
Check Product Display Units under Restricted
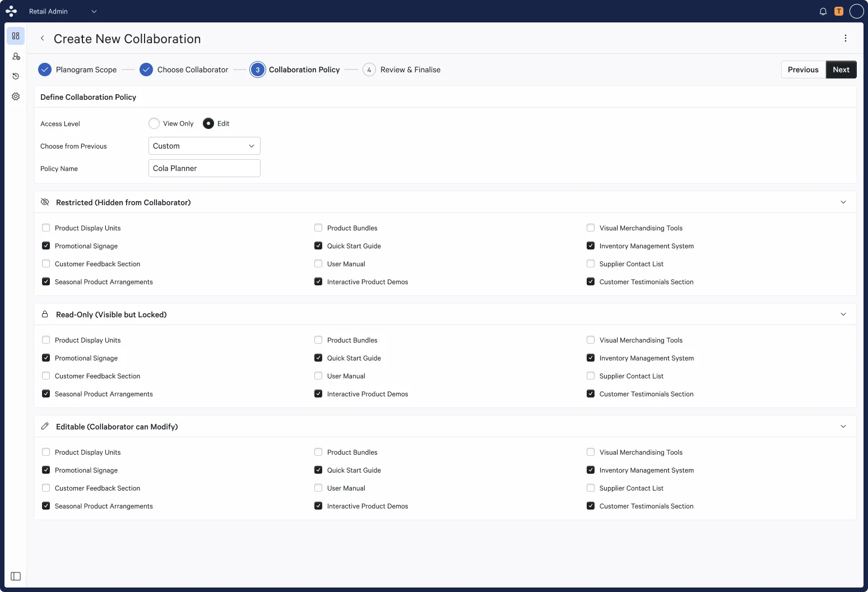(46, 228)
